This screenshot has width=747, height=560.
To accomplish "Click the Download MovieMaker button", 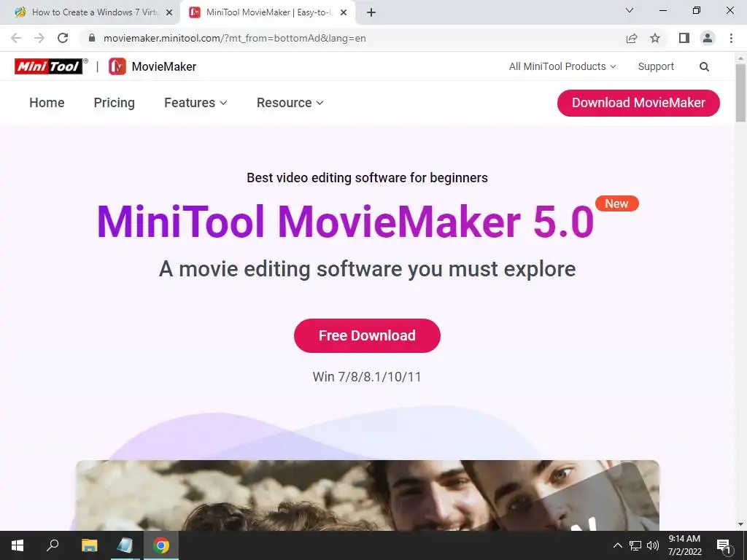I will click(638, 103).
